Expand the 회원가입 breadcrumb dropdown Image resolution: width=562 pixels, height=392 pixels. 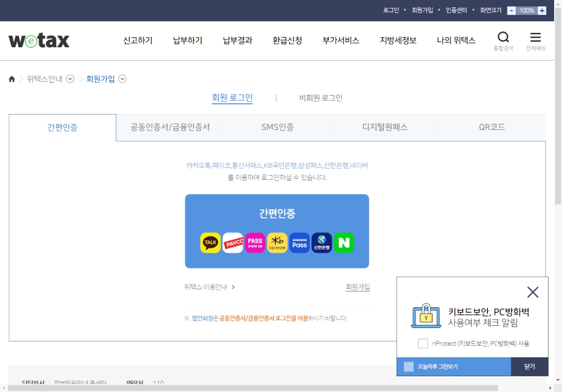[122, 79]
